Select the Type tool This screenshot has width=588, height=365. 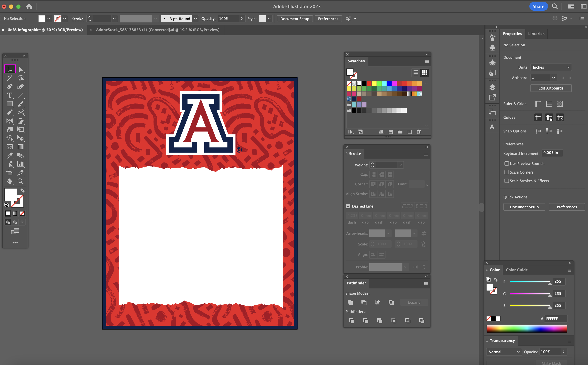(x=9, y=95)
